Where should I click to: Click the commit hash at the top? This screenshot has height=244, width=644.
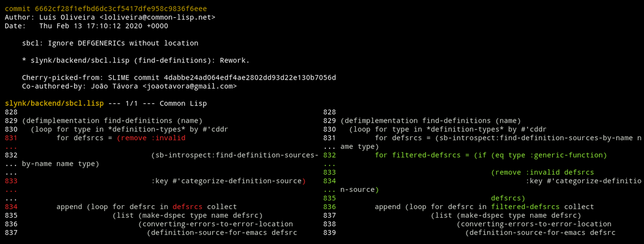pos(121,9)
